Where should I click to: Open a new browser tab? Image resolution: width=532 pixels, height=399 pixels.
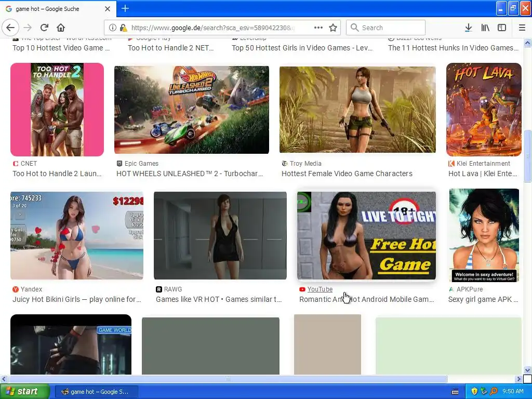[x=125, y=8]
